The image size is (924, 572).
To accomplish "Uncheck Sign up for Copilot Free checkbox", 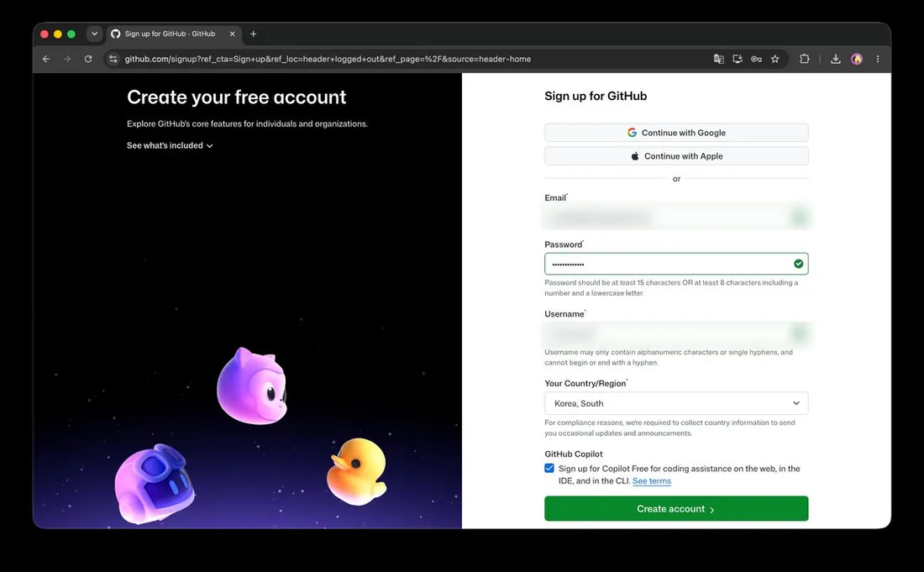I will [549, 469].
